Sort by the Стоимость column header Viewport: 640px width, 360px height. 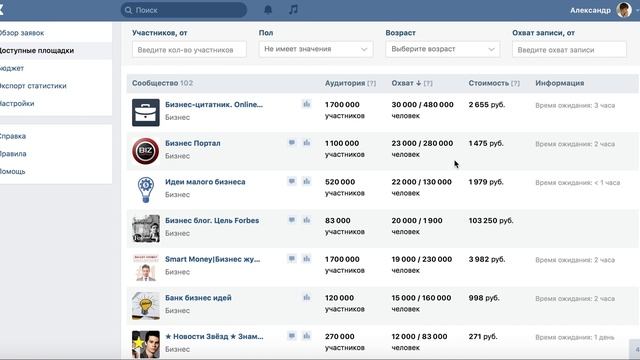489,83
